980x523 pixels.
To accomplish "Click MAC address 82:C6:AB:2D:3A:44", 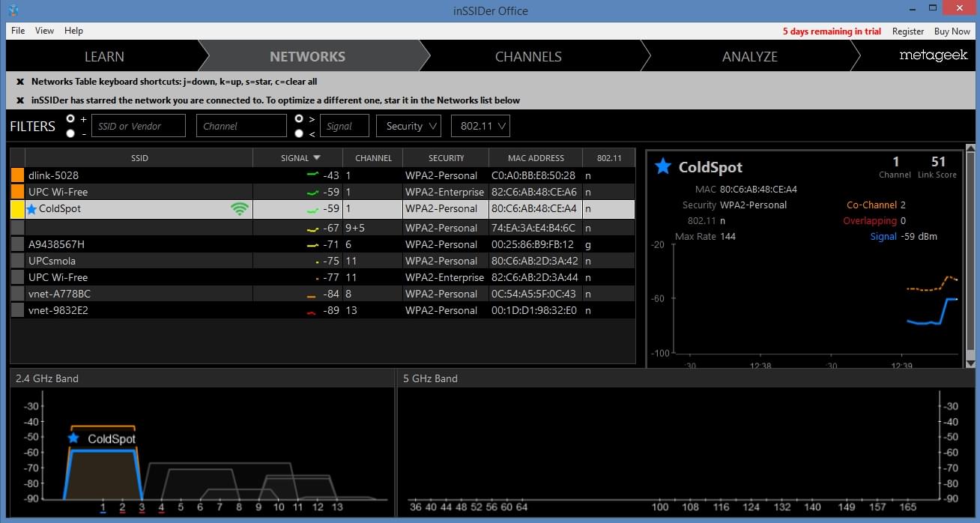I will 535,277.
